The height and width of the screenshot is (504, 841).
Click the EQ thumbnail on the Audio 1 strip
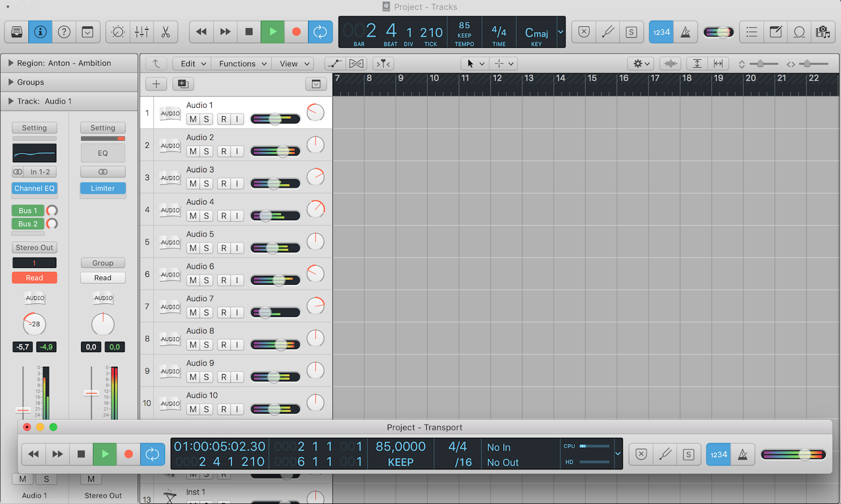[x=35, y=153]
